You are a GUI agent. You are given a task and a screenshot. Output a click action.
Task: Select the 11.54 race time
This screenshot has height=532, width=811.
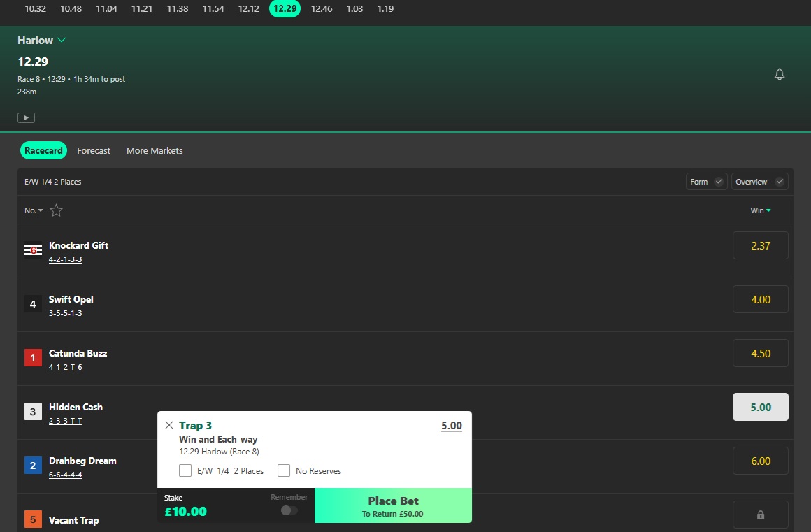pyautogui.click(x=213, y=9)
